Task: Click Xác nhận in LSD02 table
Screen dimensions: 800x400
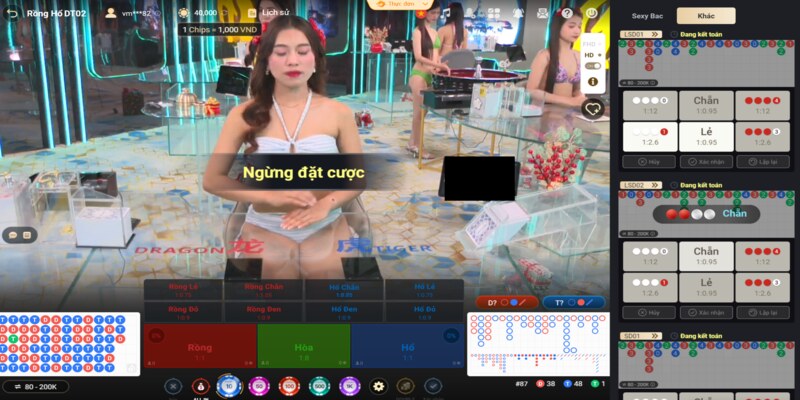Action: (x=706, y=312)
